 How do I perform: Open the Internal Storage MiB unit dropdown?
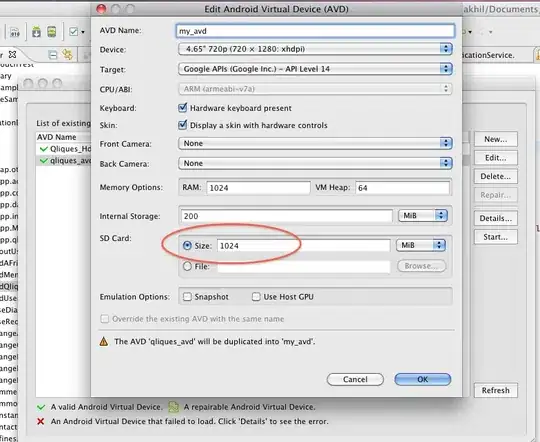(x=423, y=216)
